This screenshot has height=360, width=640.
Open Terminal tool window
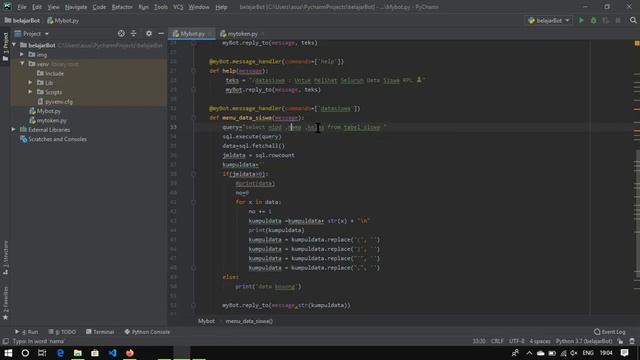[x=100, y=332]
